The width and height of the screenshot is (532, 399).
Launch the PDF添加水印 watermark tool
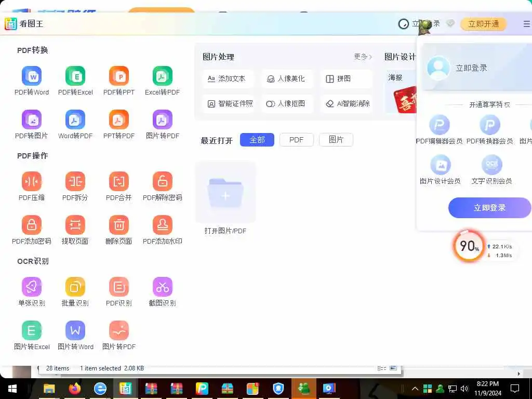[162, 230]
